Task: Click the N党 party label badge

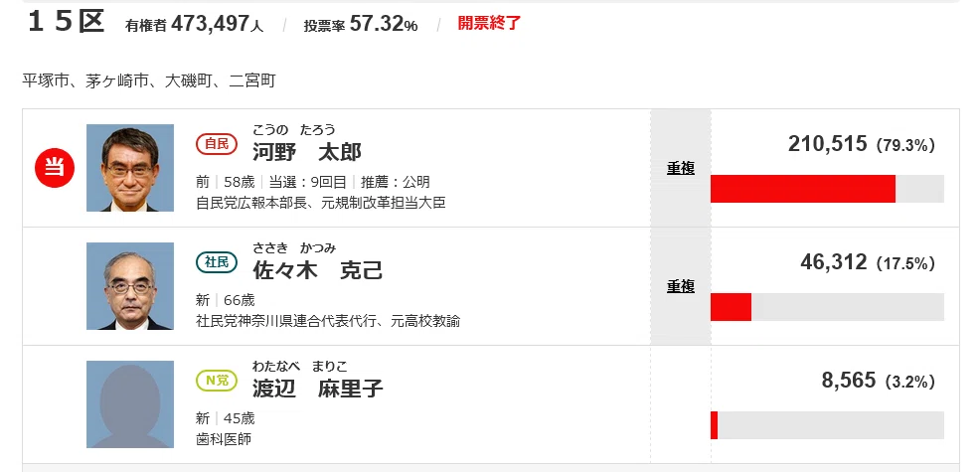Action: pos(217,381)
